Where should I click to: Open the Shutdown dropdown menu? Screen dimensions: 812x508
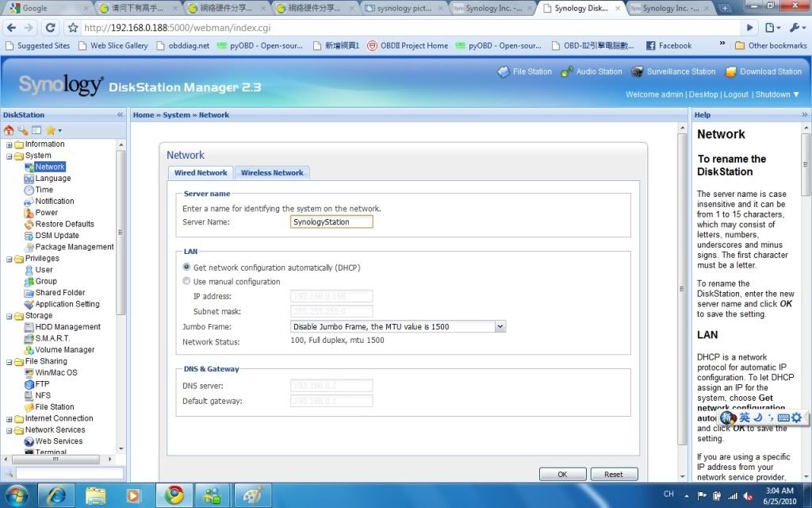click(773, 94)
